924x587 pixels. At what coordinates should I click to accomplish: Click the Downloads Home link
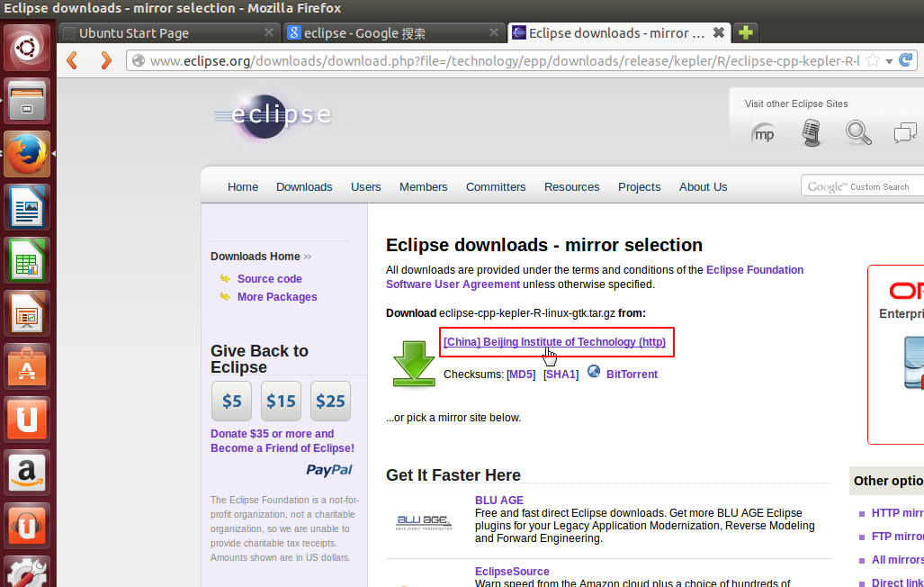click(256, 257)
